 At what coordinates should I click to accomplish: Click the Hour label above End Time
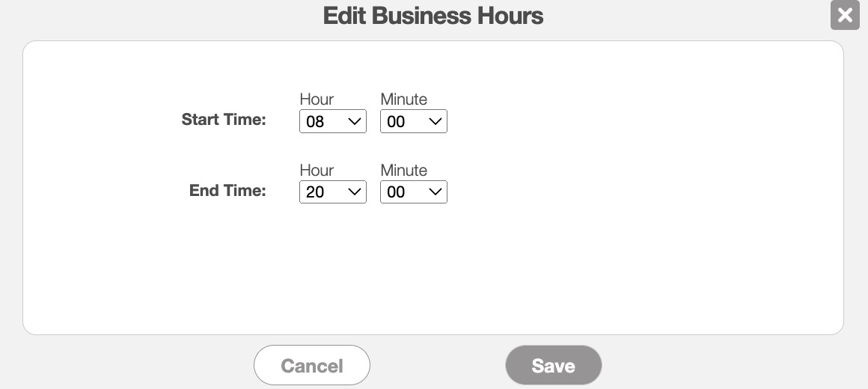317,171
